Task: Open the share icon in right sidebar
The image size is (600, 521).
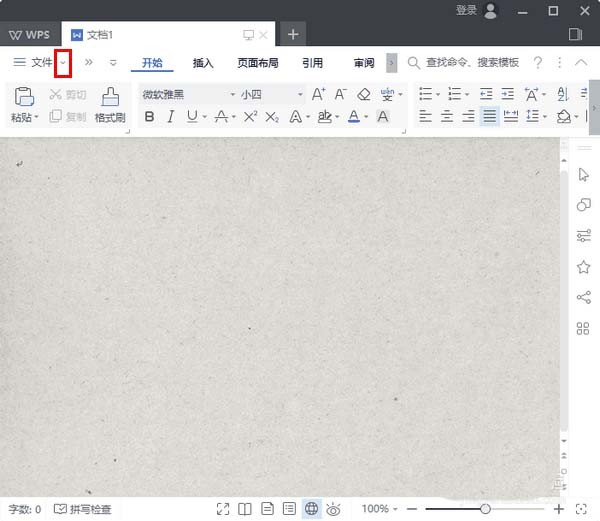Action: pyautogui.click(x=583, y=297)
